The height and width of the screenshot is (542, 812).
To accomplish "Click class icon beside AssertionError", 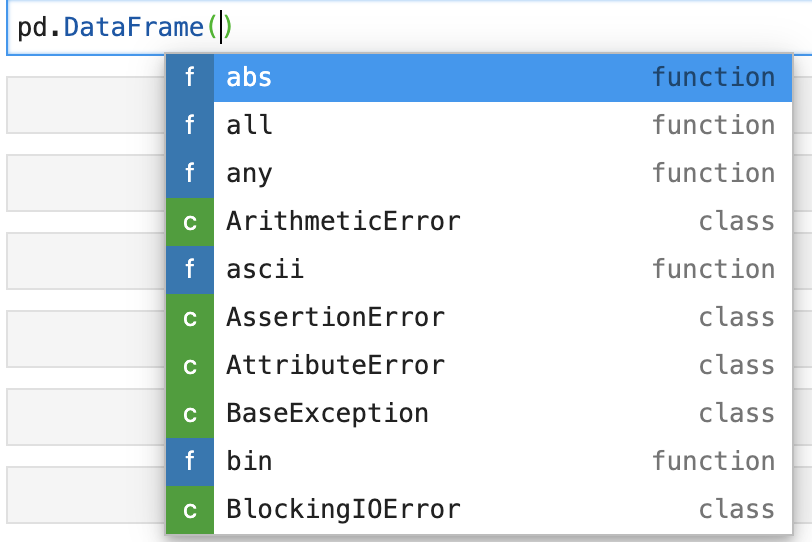I will click(x=190, y=318).
